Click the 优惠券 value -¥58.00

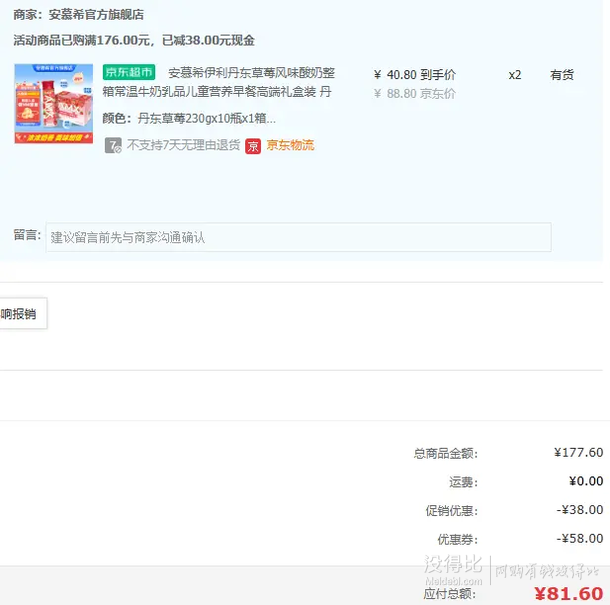point(580,538)
